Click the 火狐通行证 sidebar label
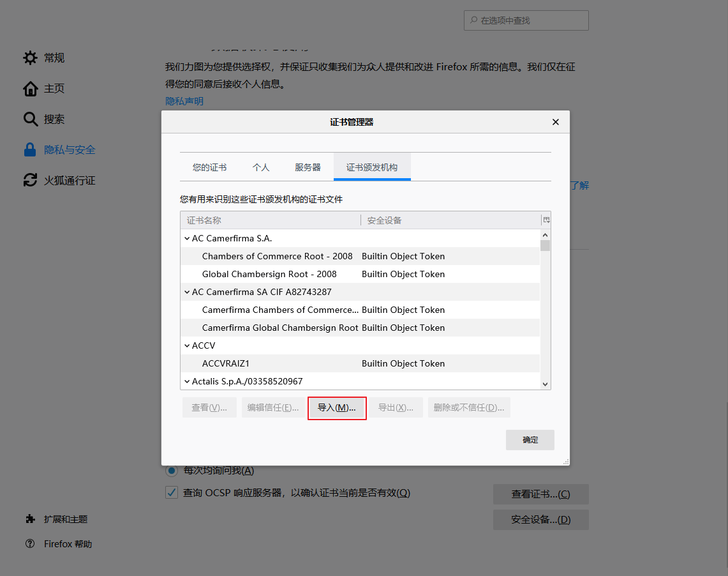 pos(70,181)
